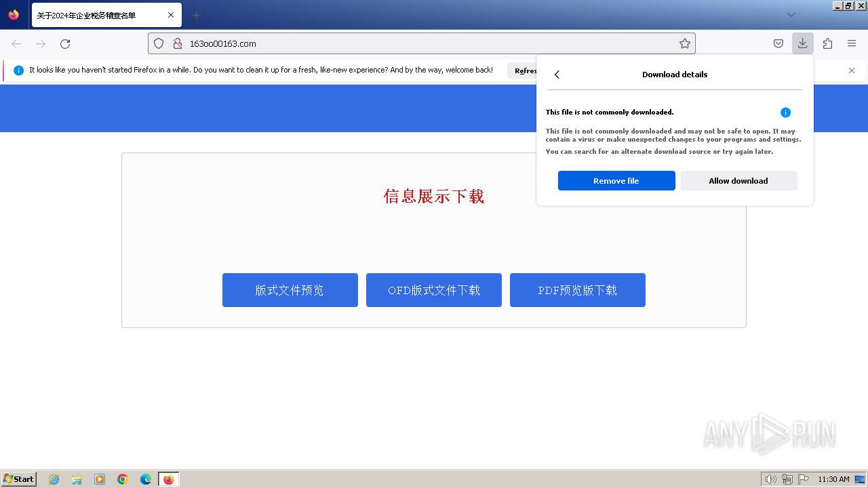The image size is (868, 488).
Task: Open tracking protection shield icon
Action: pyautogui.click(x=159, y=43)
